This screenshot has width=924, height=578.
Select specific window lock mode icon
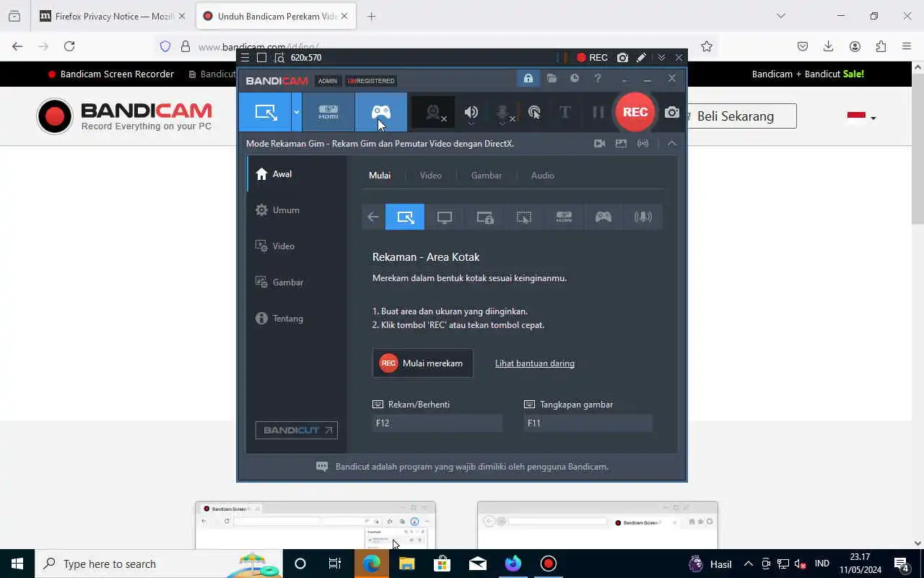pos(484,217)
